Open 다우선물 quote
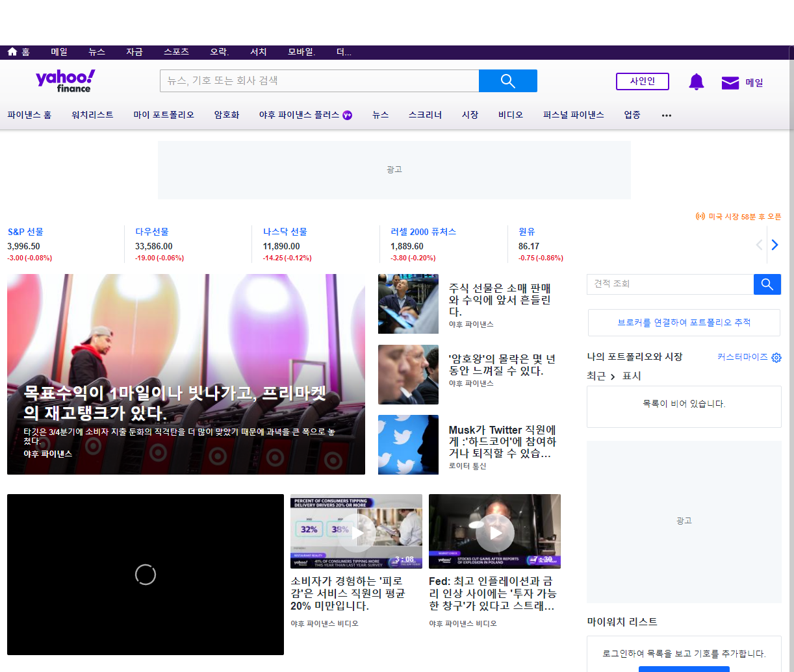Image resolution: width=794 pixels, height=672 pixels. click(x=152, y=232)
